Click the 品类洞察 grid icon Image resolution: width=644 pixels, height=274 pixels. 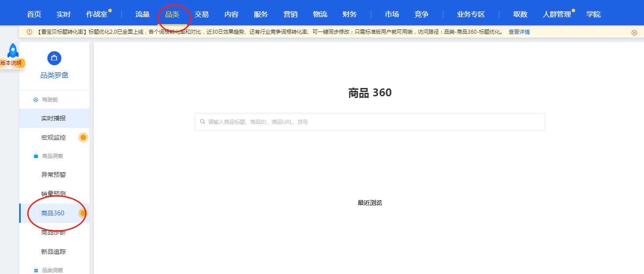[x=36, y=270]
